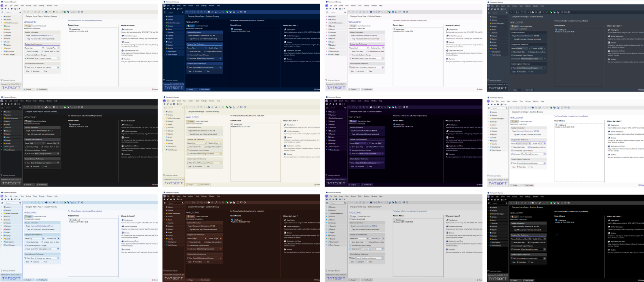Click the Security module icon in Dark theme sidebar
Screen dimensions: 644x282
[x=4, y=144]
